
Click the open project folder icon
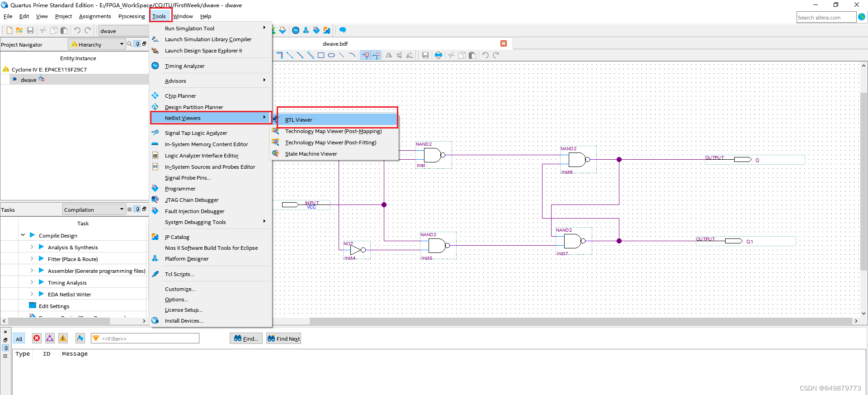click(19, 30)
